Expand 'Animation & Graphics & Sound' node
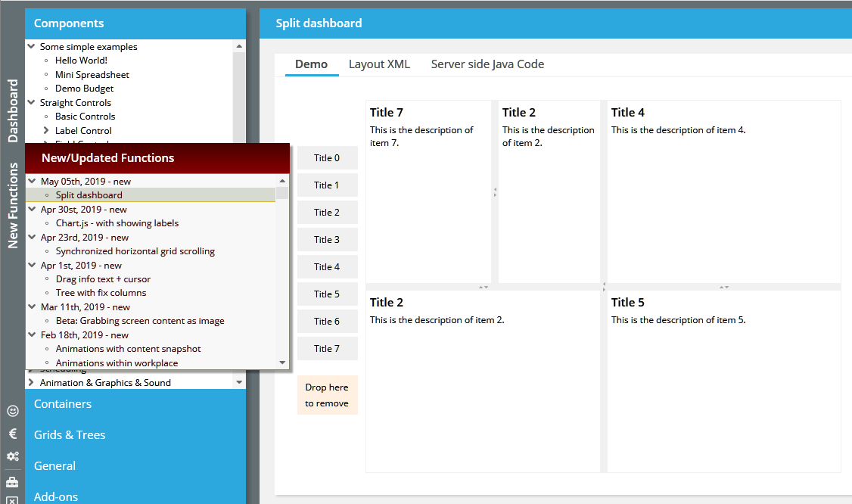The width and height of the screenshot is (852, 504). (x=32, y=382)
